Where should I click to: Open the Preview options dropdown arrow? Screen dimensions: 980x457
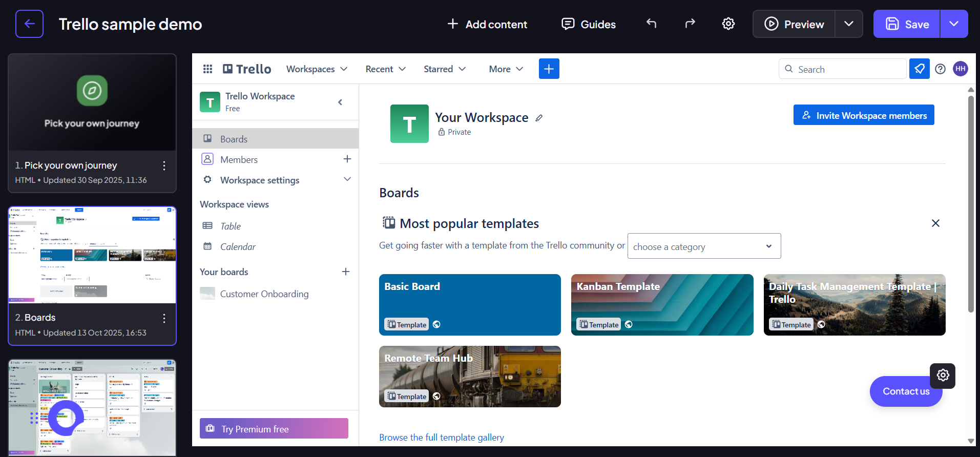(x=849, y=24)
